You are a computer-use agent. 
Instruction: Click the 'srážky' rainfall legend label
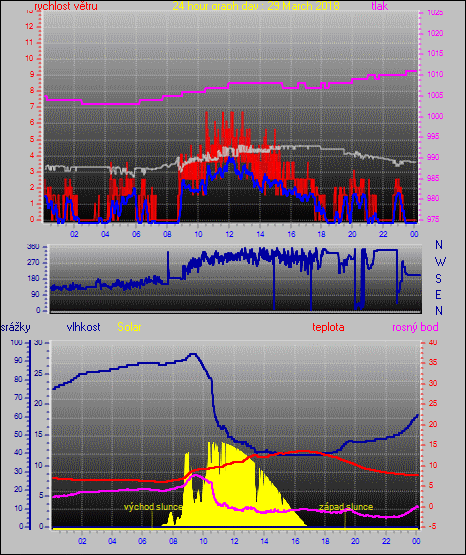16,327
